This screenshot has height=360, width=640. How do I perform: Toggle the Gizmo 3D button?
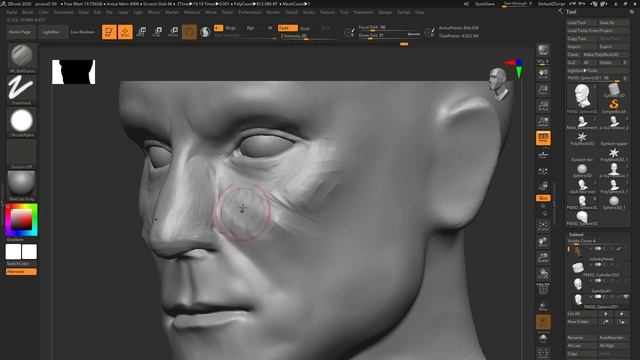(189, 32)
